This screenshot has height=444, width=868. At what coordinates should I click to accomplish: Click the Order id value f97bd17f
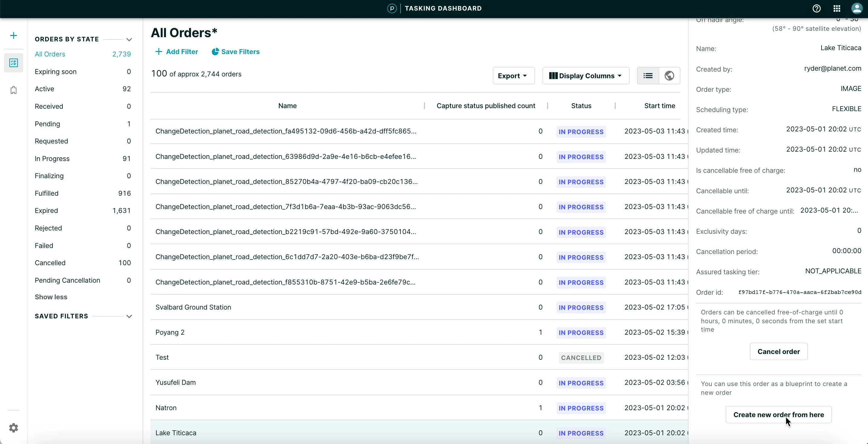tap(799, 292)
